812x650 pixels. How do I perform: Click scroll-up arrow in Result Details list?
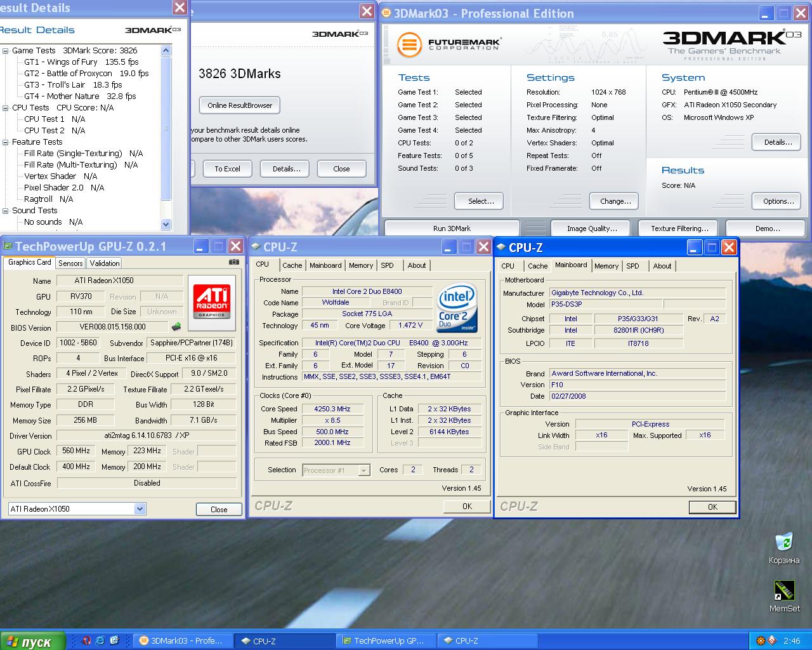point(166,51)
